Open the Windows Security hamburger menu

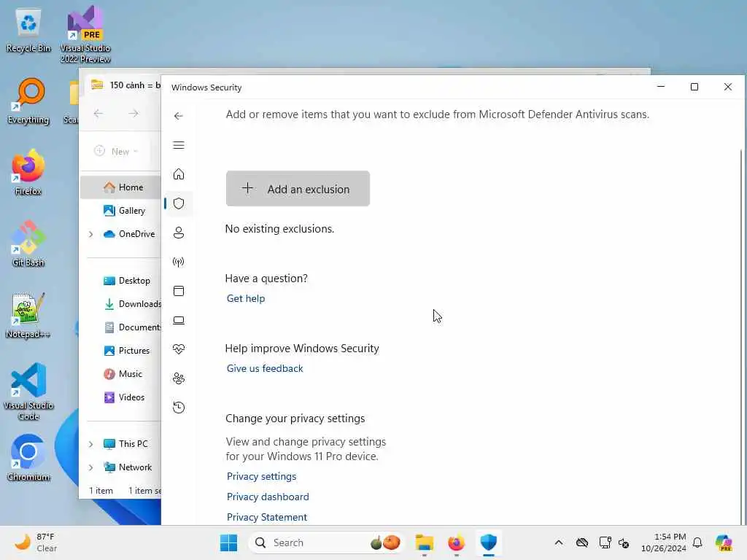179,145
